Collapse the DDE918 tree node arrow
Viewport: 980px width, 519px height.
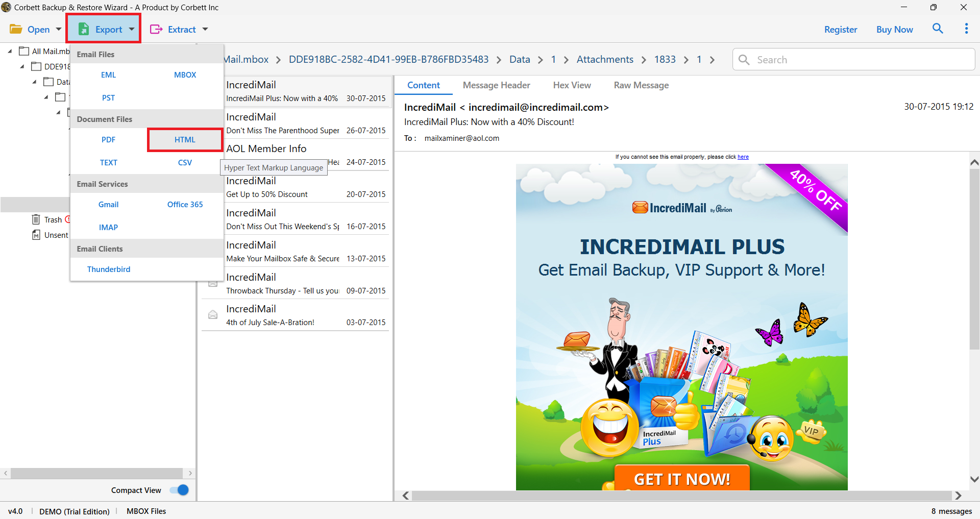[22, 66]
